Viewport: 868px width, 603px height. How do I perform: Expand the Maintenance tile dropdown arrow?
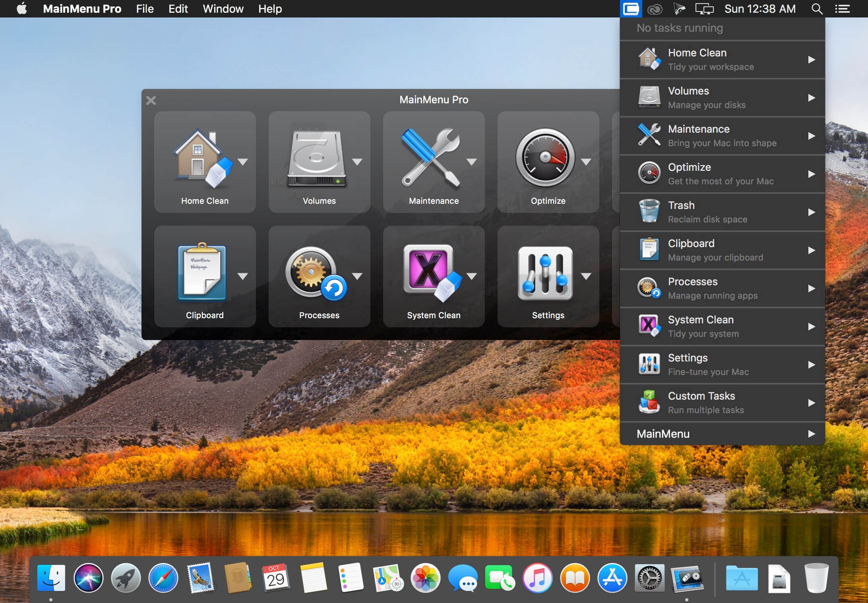click(x=471, y=162)
